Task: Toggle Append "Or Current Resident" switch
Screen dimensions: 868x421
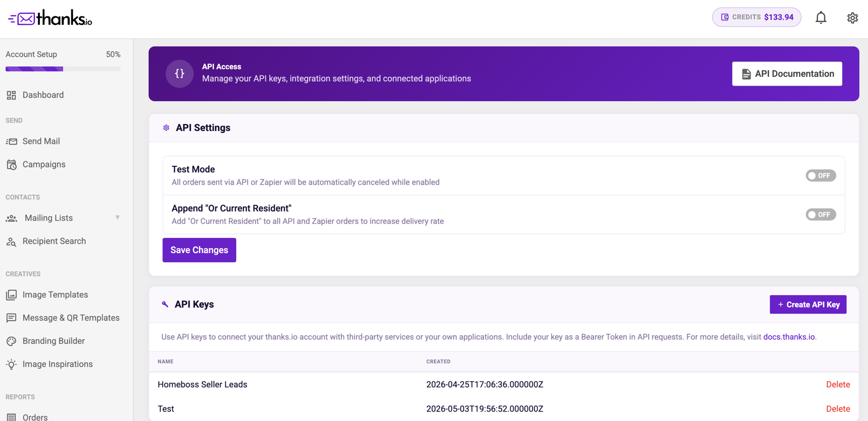Action: (821, 214)
